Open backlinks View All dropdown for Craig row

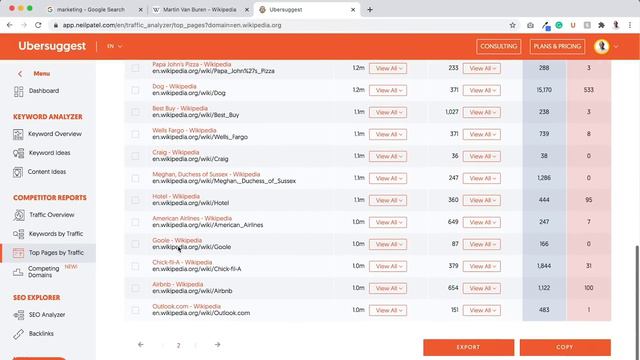tap(482, 156)
